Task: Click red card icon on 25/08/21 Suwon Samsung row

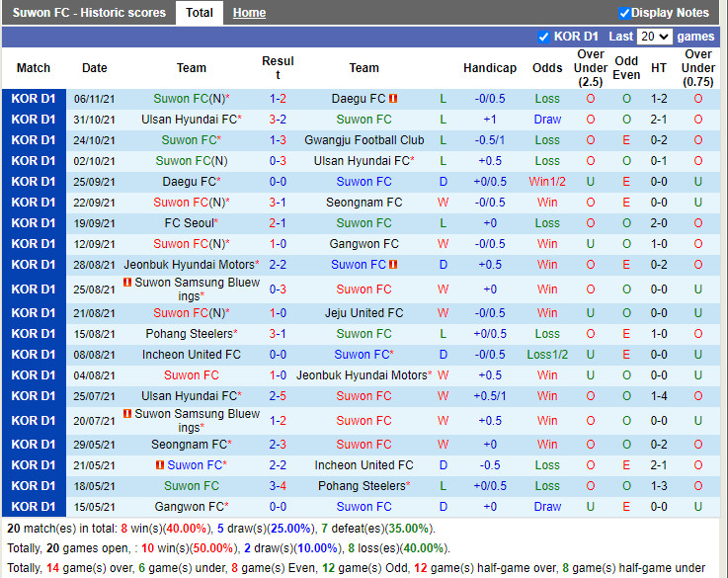Action: 128,283
